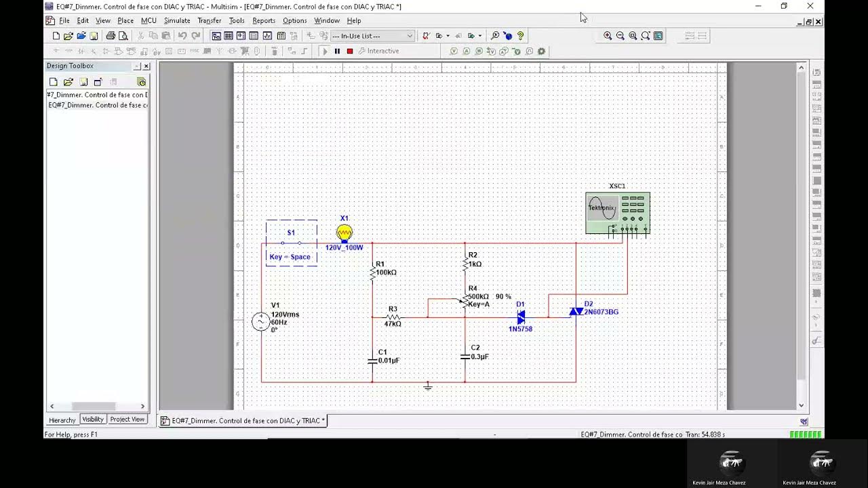Select the second EQ#7_Dimmer tree entry
The height and width of the screenshot is (488, 868).
[98, 105]
